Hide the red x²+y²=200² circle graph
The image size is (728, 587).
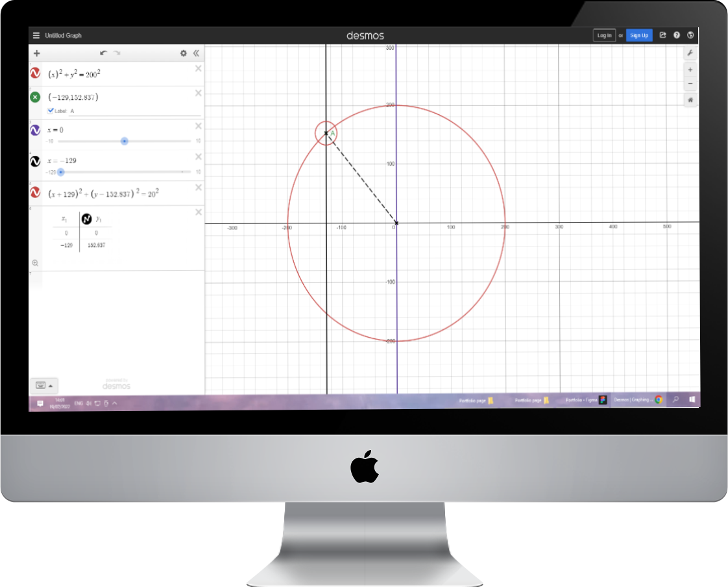[35, 73]
